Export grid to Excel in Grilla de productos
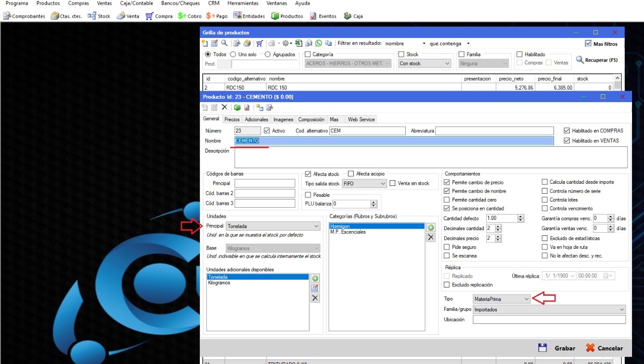The image size is (644, 364). (299, 43)
